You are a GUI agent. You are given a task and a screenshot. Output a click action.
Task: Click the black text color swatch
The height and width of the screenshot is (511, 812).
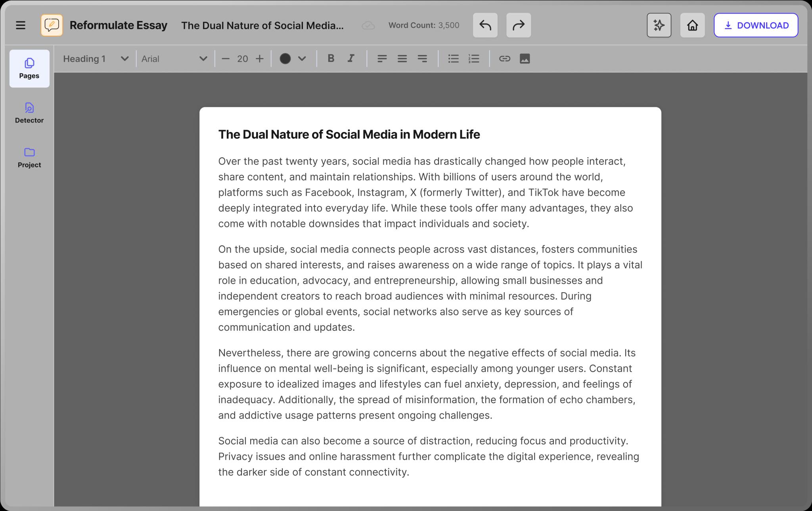(x=285, y=59)
